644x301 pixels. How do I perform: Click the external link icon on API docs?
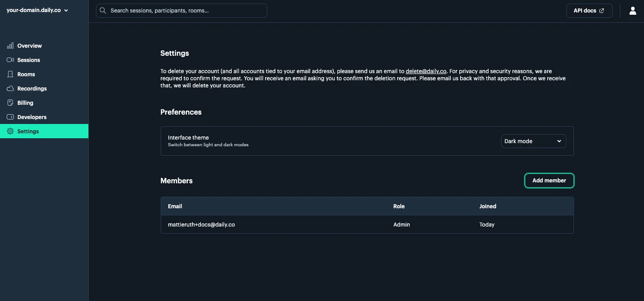tap(602, 11)
